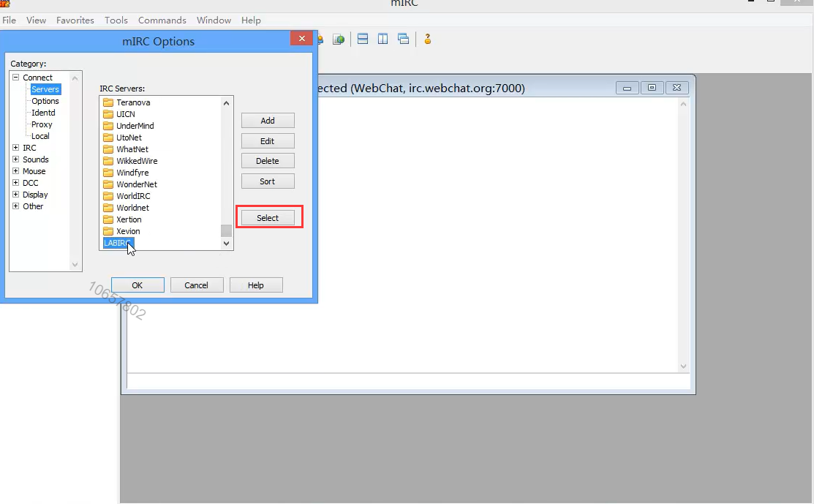Open the File menu

(x=10, y=20)
